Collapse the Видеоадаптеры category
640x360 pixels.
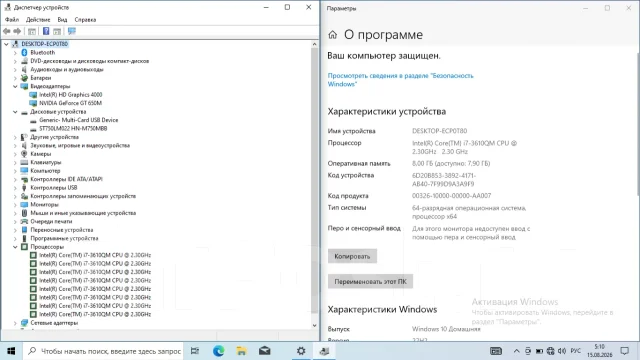pyautogui.click(x=15, y=87)
